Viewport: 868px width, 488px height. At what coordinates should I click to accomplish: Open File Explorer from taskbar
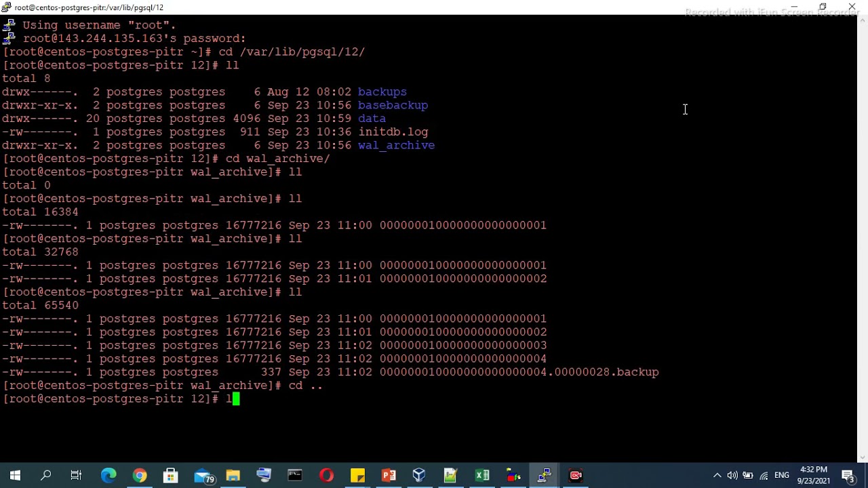click(233, 475)
